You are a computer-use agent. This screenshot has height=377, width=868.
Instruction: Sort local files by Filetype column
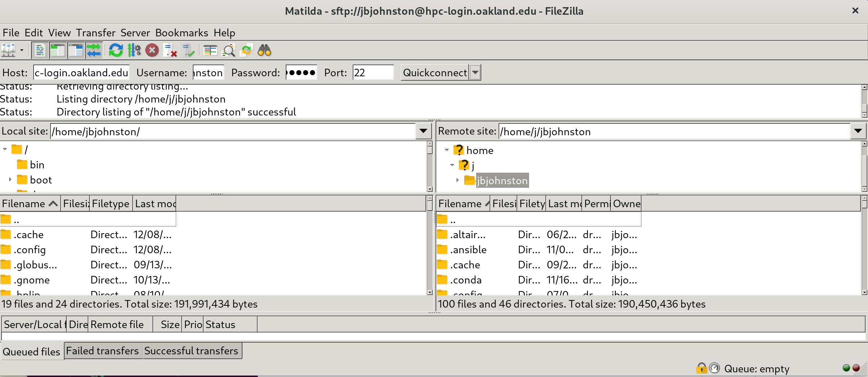111,204
